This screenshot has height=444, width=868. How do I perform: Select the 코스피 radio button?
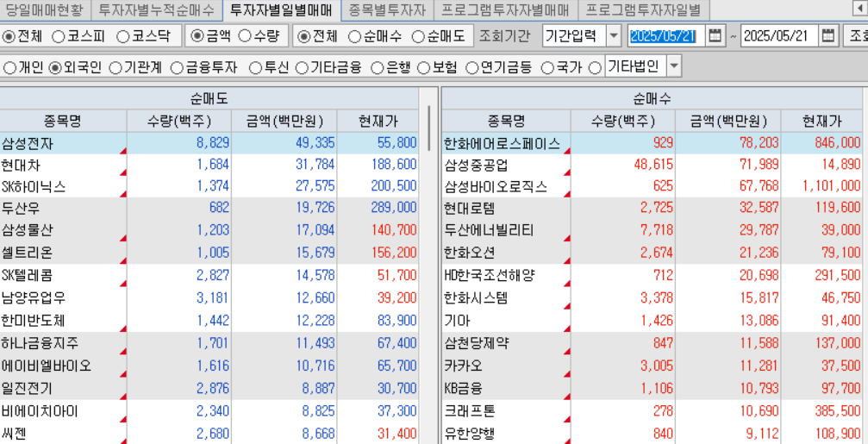pos(58,36)
